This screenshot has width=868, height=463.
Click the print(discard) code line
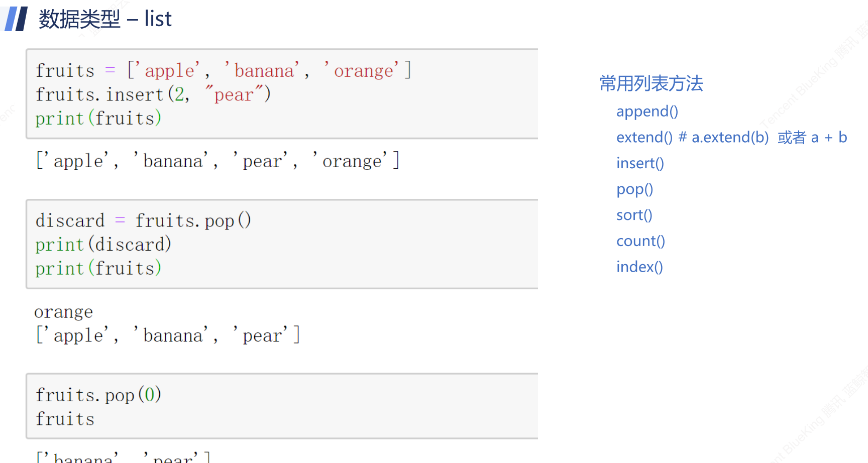click(x=103, y=245)
